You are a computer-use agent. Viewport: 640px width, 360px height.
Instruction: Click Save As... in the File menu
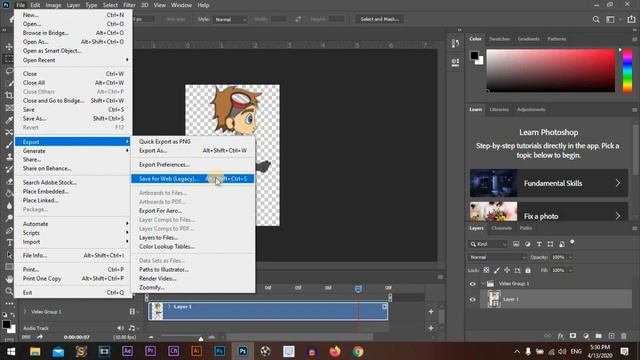point(73,118)
